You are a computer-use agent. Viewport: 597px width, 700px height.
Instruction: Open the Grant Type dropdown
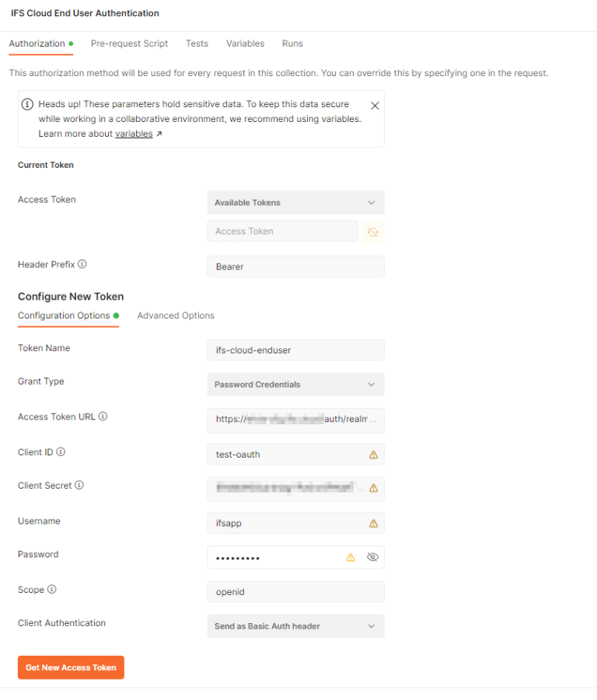(295, 384)
